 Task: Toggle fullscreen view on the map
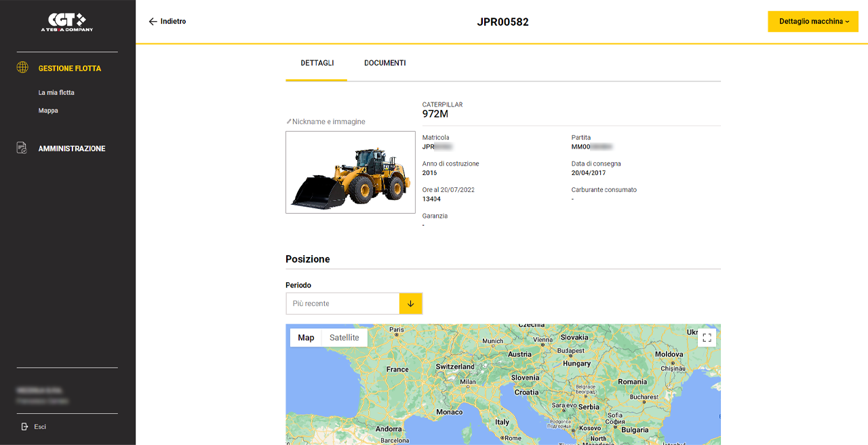pos(707,338)
